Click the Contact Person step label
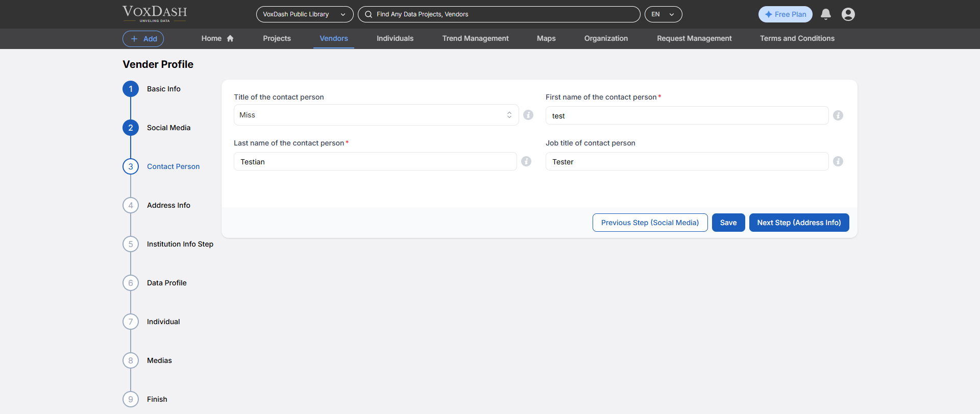The width and height of the screenshot is (980, 414). [x=173, y=166]
